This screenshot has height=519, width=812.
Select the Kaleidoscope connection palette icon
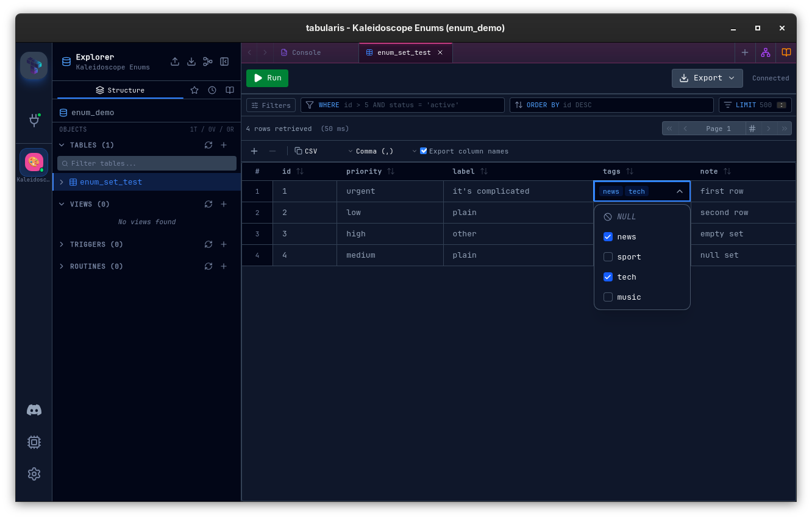(x=34, y=162)
